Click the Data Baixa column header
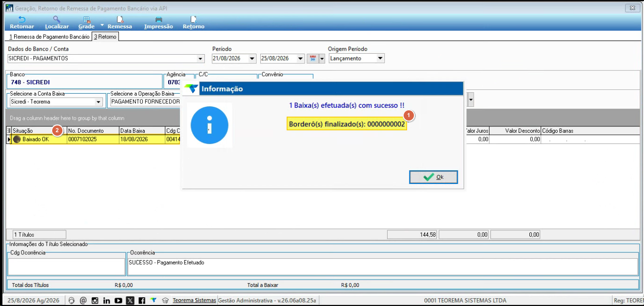Image resolution: width=644 pixels, height=306 pixels. coord(142,131)
